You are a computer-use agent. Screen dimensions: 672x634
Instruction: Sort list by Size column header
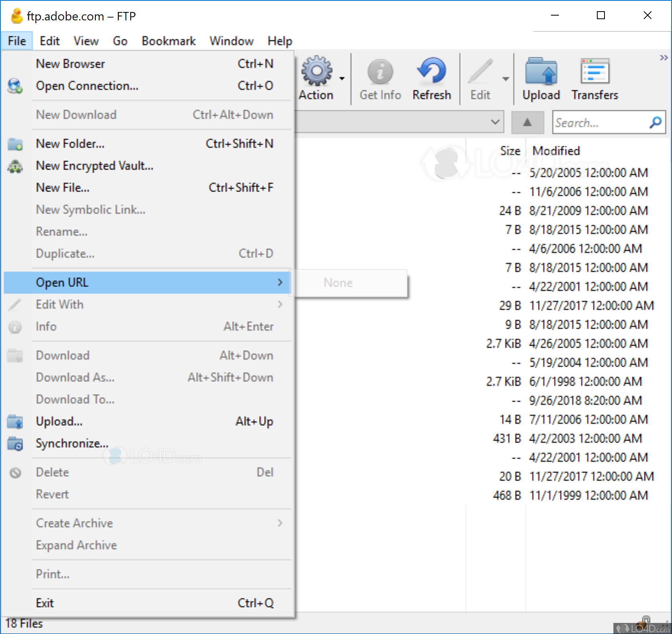point(510,151)
